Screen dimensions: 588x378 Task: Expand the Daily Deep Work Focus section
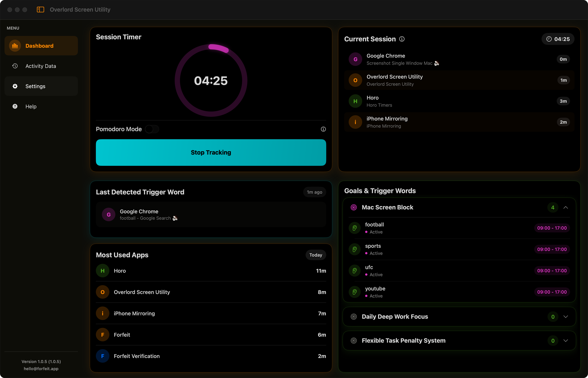pos(566,316)
